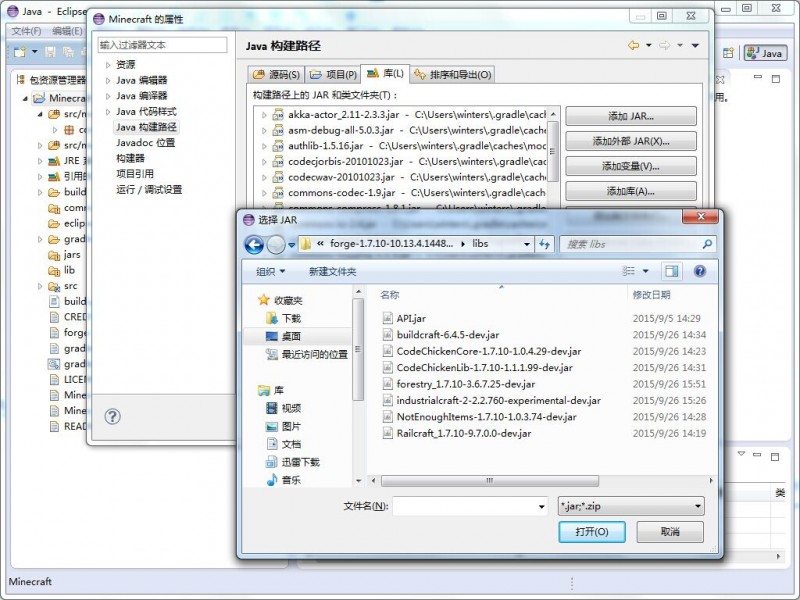Click the back arrow in the 选择 JAR dialog

[254, 244]
